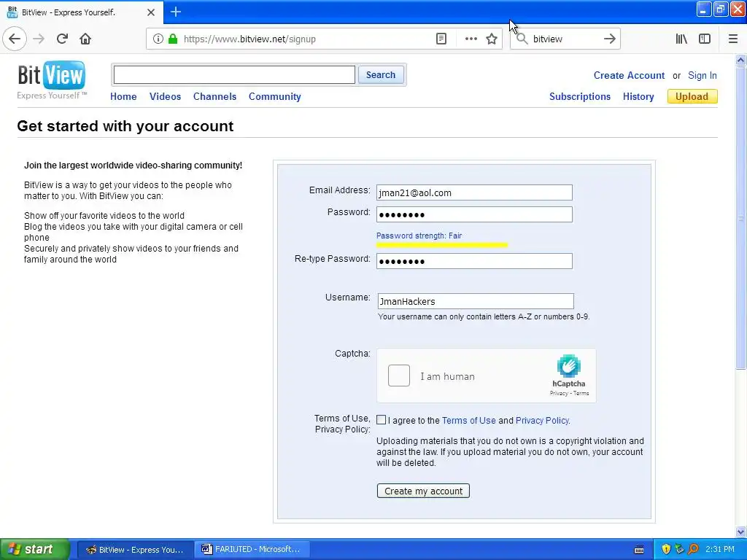Open the Channels navigation link
747x560 pixels.
[215, 96]
